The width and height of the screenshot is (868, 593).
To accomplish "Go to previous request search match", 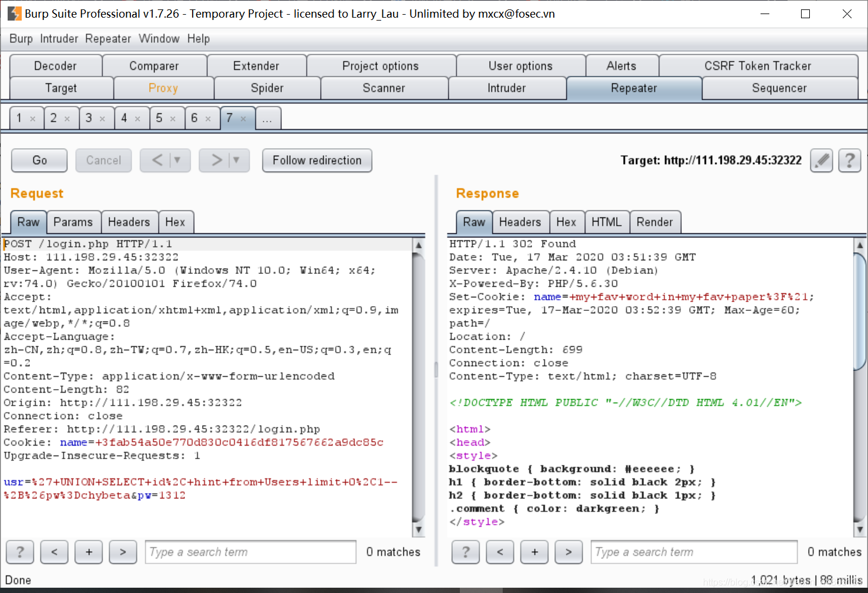I will click(55, 552).
